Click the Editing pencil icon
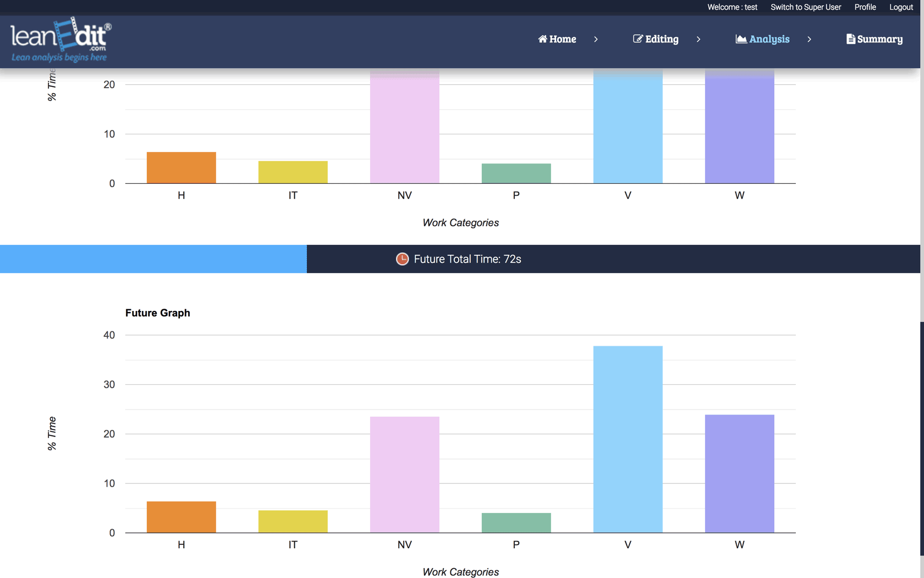 [x=638, y=39]
